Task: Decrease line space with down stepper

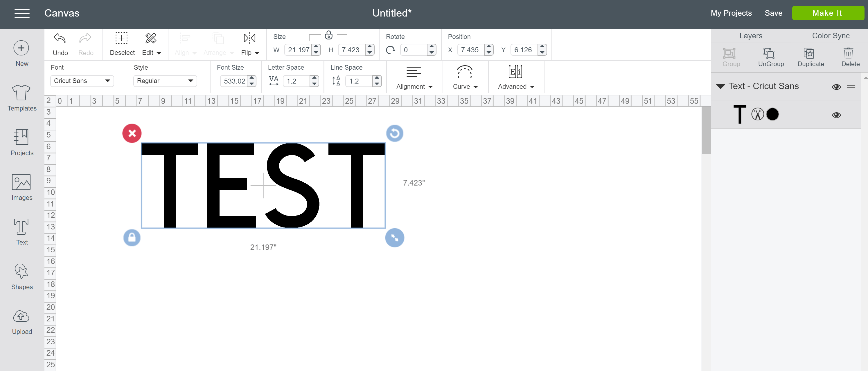Action: 377,84
